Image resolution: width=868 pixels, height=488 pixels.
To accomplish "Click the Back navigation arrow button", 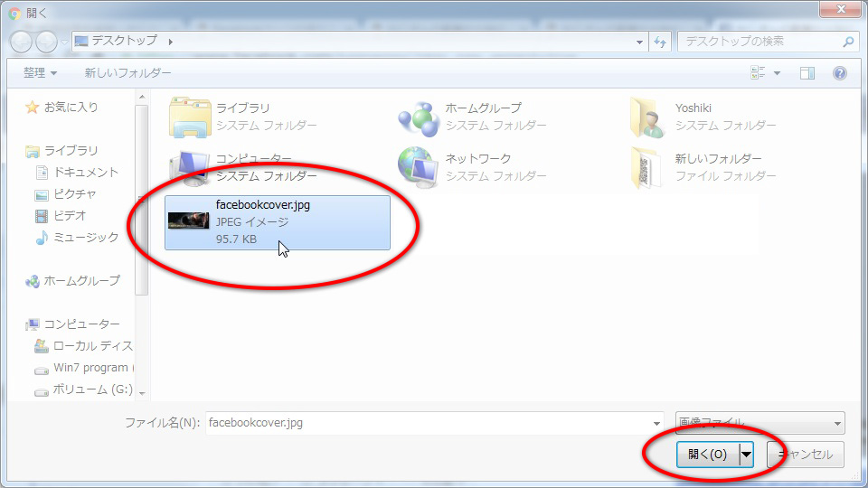I will pyautogui.click(x=22, y=42).
